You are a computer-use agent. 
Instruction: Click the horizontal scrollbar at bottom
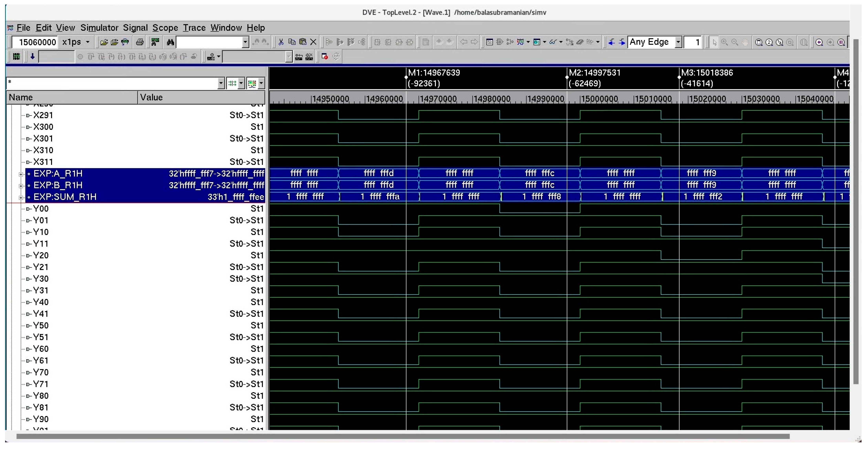point(403,436)
